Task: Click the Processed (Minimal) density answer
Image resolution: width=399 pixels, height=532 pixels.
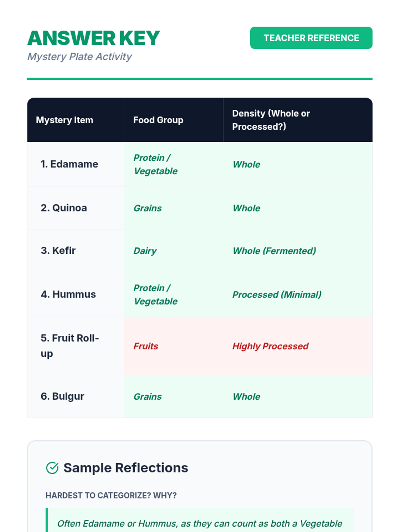Action: click(277, 295)
